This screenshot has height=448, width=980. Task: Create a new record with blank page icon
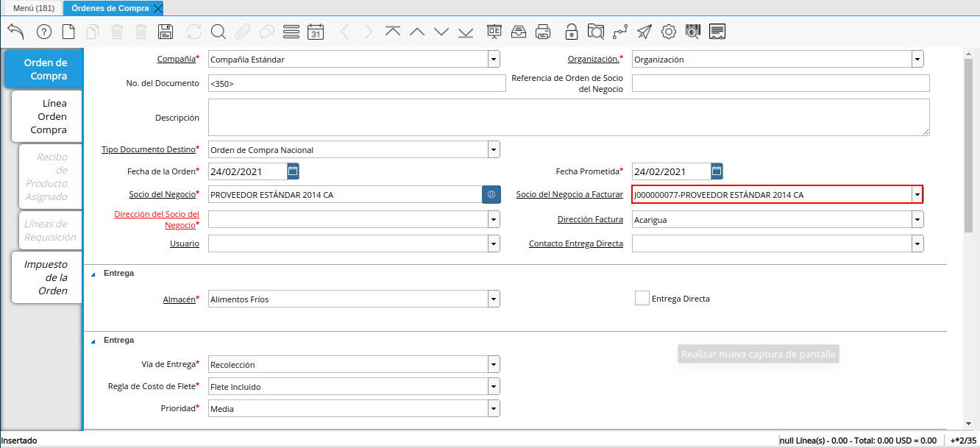tap(68, 32)
